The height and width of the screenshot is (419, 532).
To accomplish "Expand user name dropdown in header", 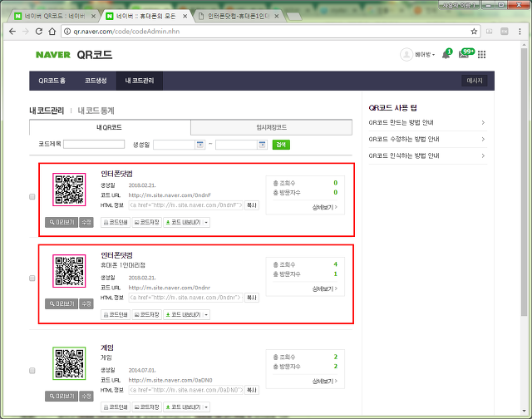I will click(x=425, y=55).
